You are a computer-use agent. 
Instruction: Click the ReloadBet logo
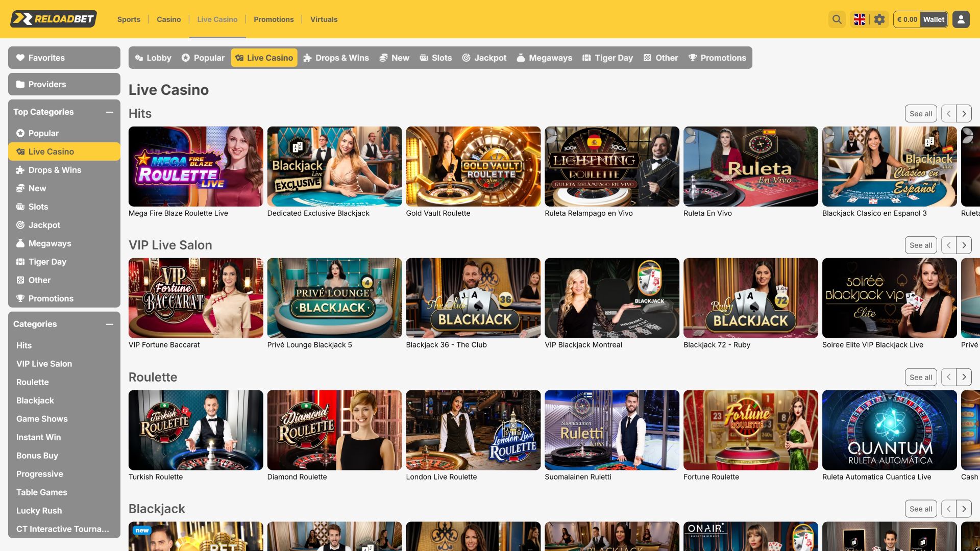coord(54,19)
